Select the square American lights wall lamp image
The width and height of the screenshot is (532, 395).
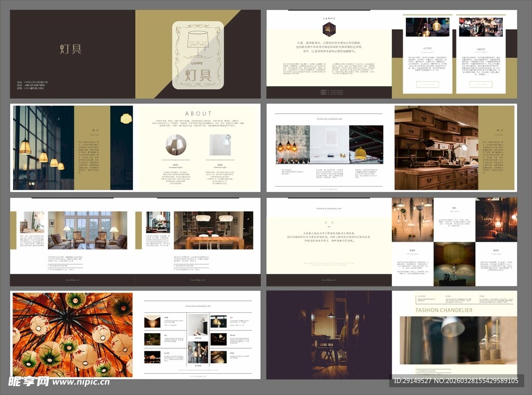point(220,145)
